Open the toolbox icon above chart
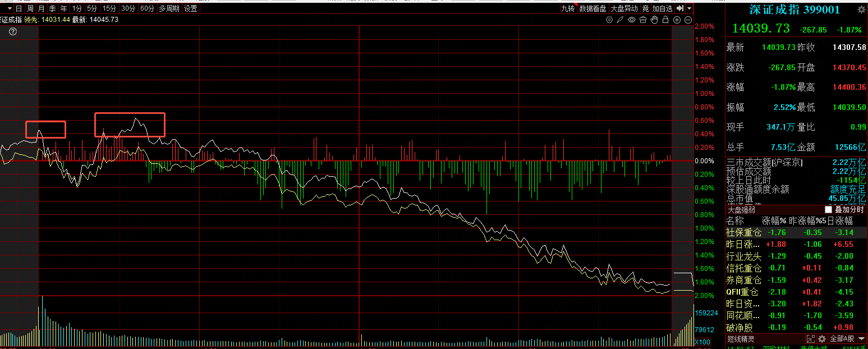The width and height of the screenshot is (868, 349). 643,20
